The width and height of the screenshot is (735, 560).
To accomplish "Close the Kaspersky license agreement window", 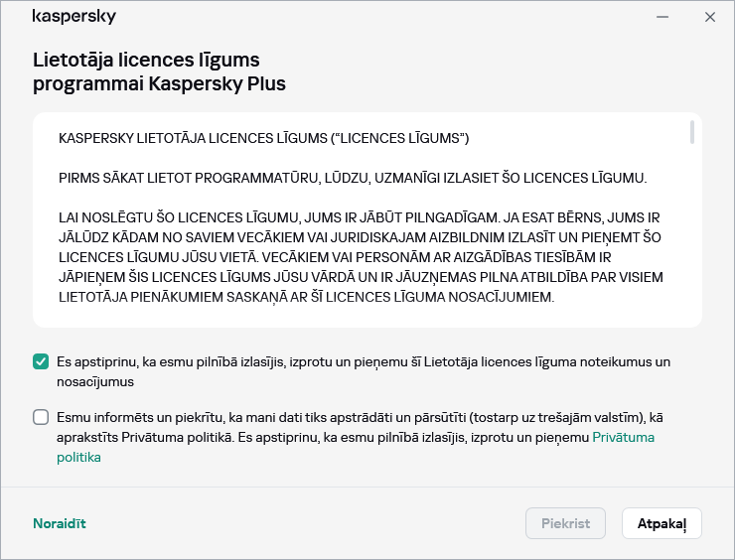I will click(709, 17).
